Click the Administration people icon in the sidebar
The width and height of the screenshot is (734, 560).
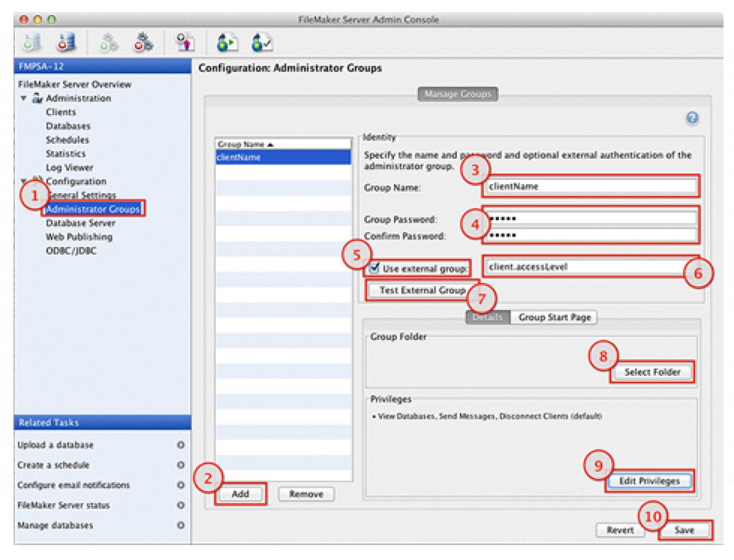click(x=37, y=98)
